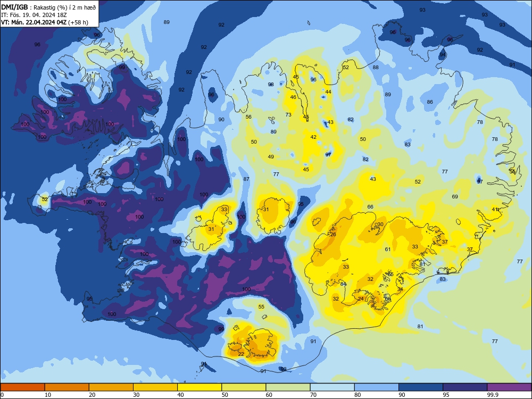Choose the 80–90% light blue legend swatch

click(x=376, y=387)
